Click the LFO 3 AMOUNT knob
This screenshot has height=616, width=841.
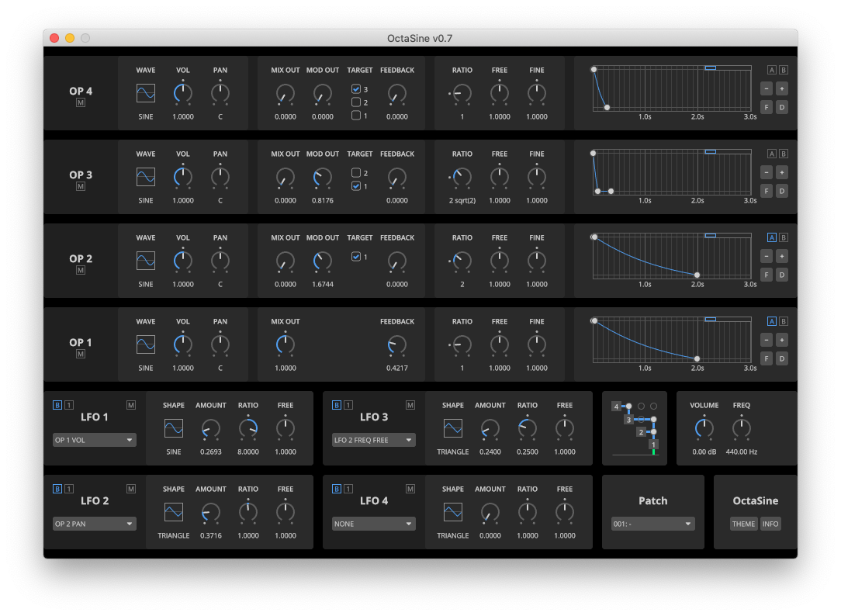coord(490,428)
